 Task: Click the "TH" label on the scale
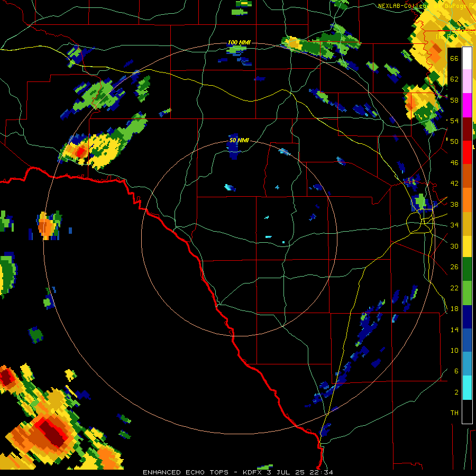pyautogui.click(x=454, y=413)
